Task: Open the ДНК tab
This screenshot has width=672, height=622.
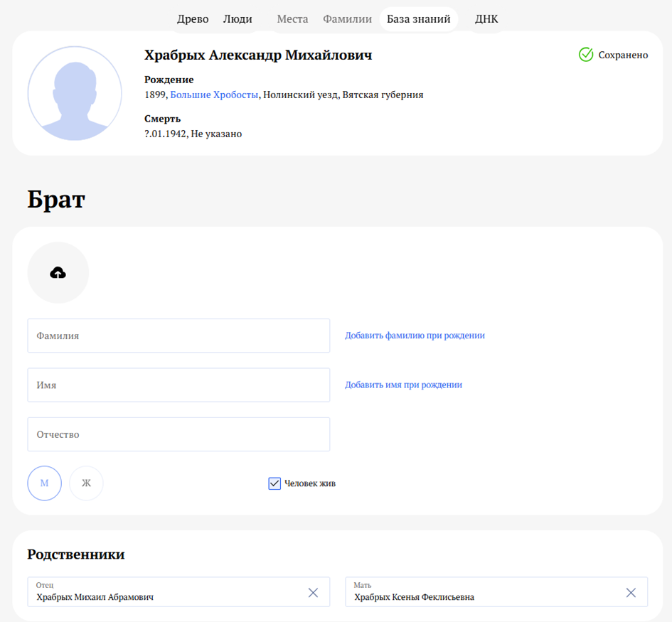Action: point(486,19)
